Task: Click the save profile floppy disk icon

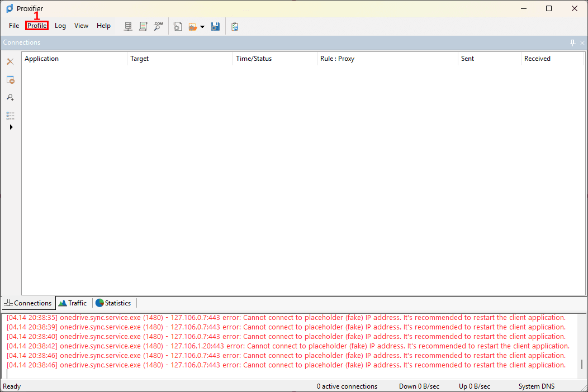Action: click(x=215, y=26)
